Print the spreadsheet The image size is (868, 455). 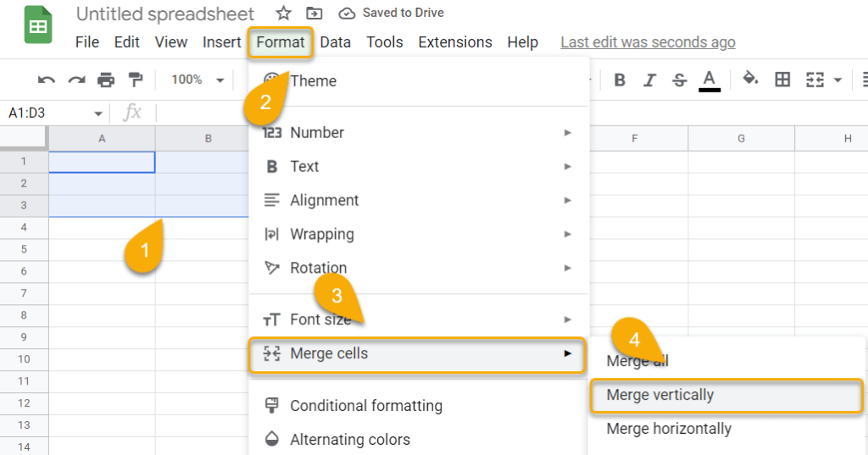tap(106, 80)
